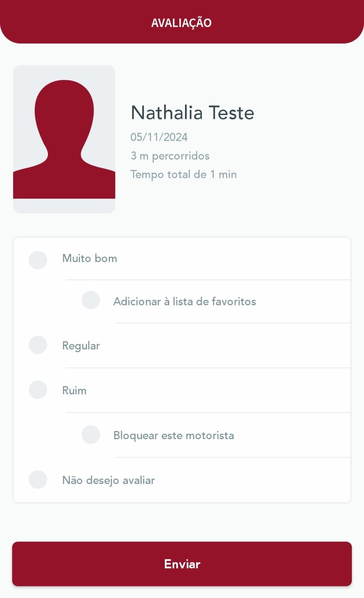Toggle 'Adicionar à lista de favoritos' circle

click(x=91, y=300)
